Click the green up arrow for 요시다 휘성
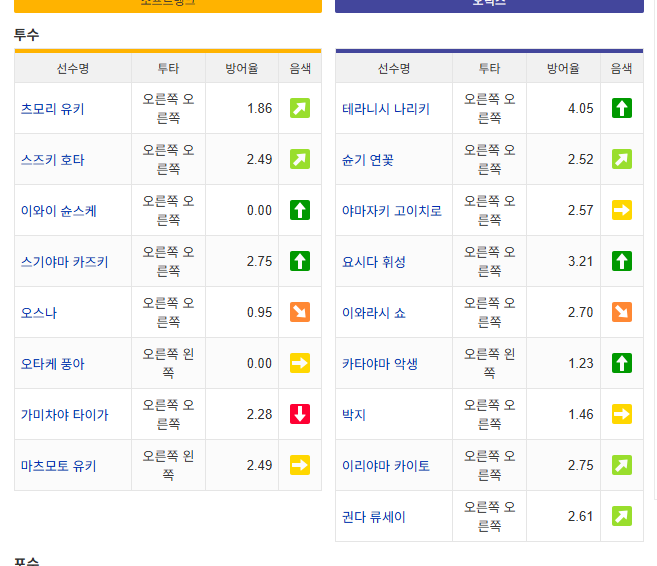 coord(622,261)
